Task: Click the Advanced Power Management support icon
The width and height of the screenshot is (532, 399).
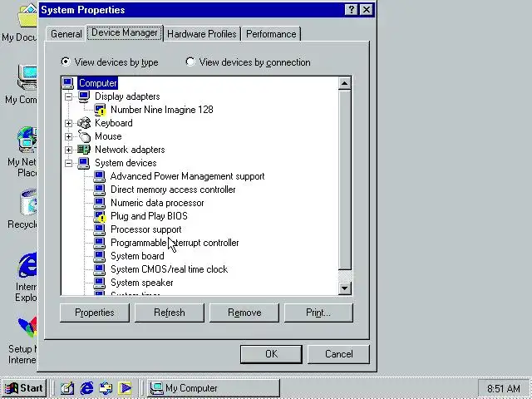Action: [100, 176]
